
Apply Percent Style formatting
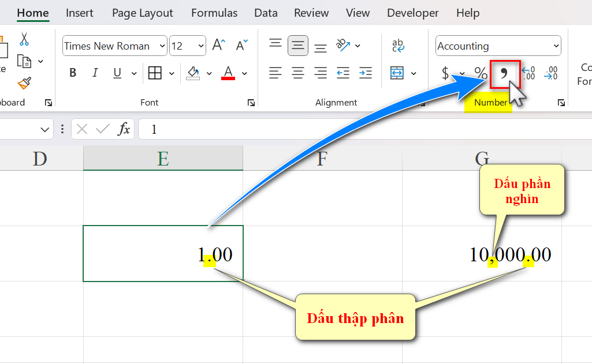[481, 73]
